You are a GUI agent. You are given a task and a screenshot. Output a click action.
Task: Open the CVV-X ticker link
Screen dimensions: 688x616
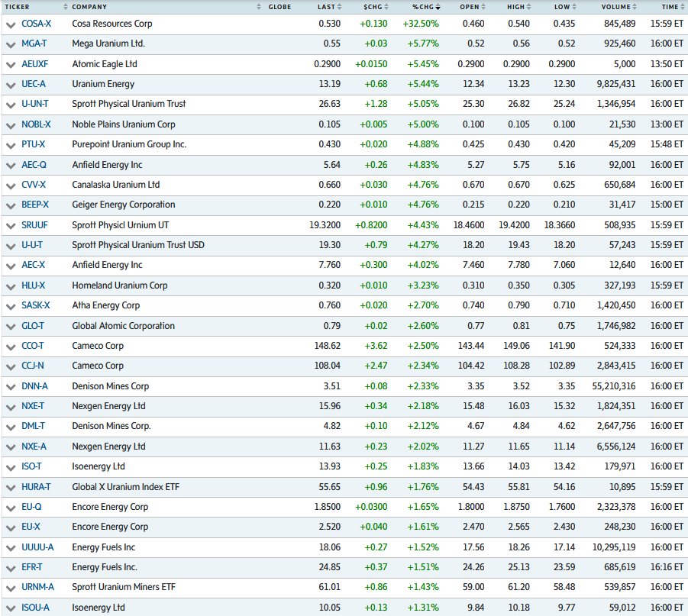(x=34, y=185)
